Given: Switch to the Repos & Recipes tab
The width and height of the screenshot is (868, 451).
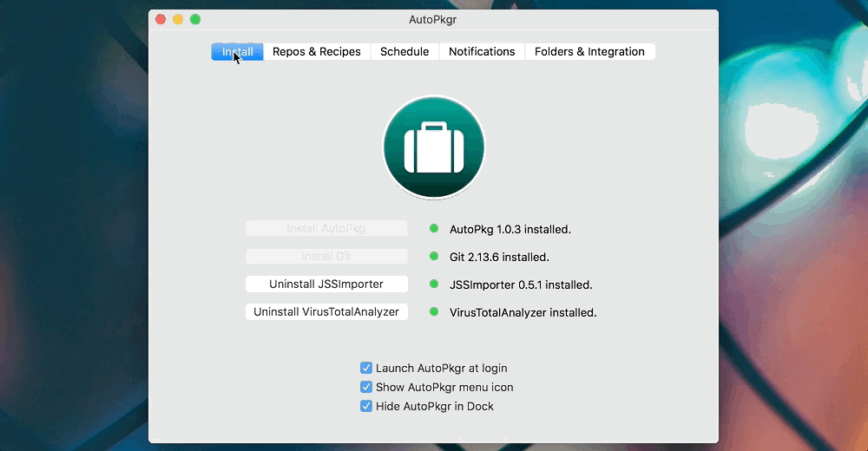Looking at the screenshot, I should 317,52.
